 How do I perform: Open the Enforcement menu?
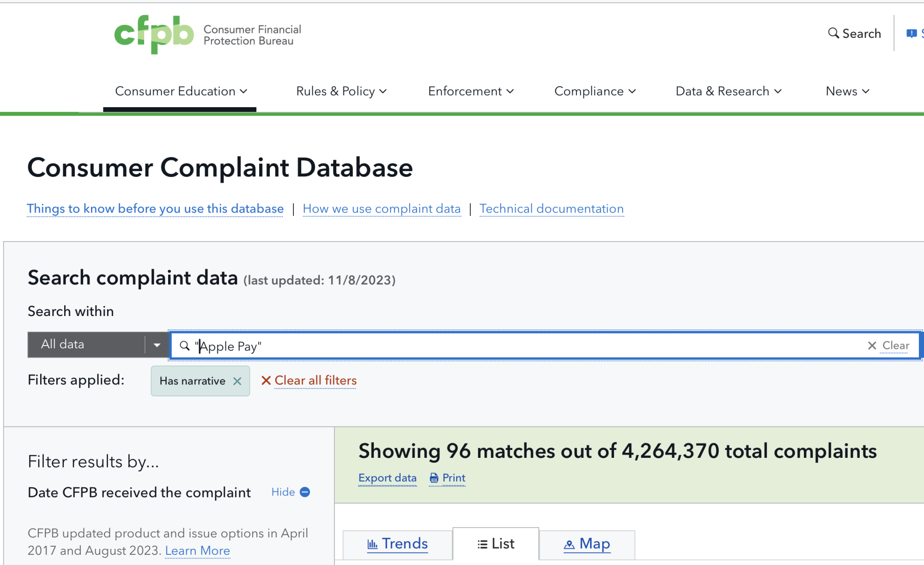point(470,91)
